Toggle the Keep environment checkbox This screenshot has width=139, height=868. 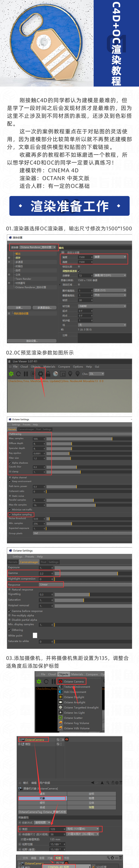10,481
